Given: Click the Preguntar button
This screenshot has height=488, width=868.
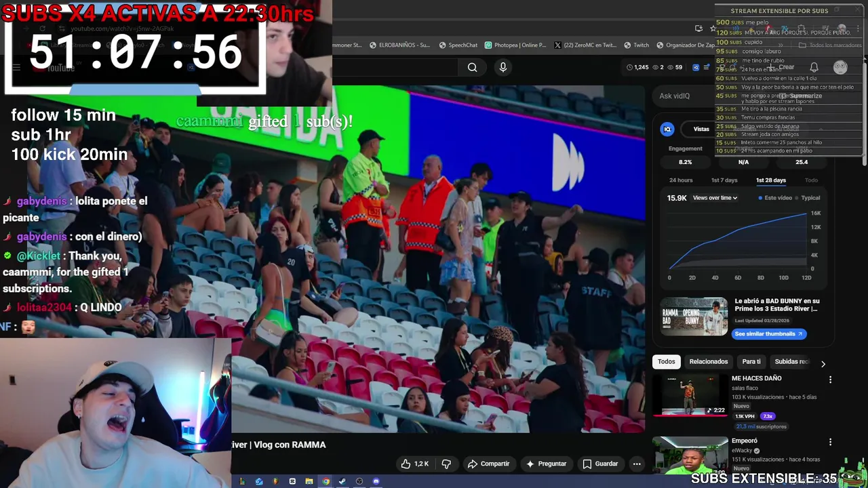Looking at the screenshot, I should coord(547,464).
